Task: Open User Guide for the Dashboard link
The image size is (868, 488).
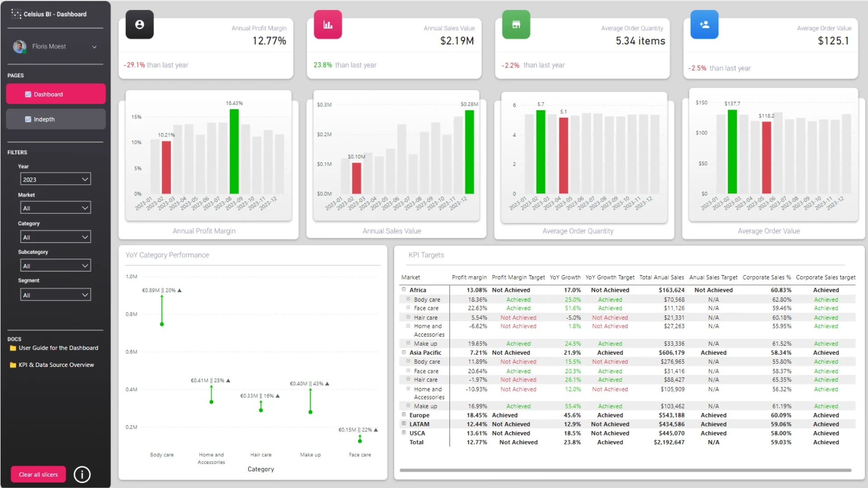Action: coord(58,348)
